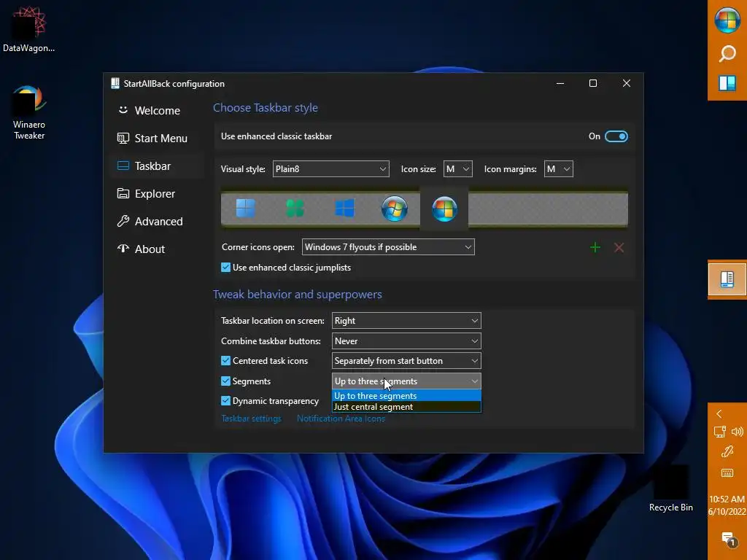
Task: Disable Dynamic transparency checkbox
Action: [226, 401]
